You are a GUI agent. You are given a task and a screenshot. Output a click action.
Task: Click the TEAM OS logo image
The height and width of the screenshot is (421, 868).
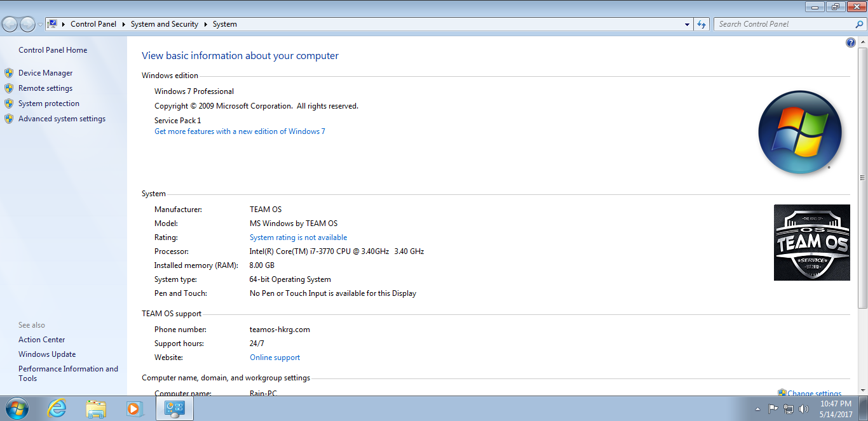tap(812, 243)
